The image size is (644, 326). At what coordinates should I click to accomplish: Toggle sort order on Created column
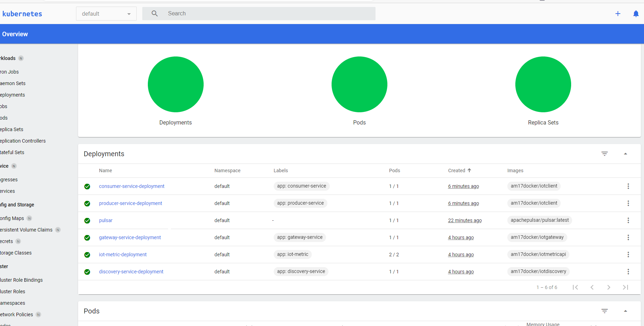[x=459, y=170]
